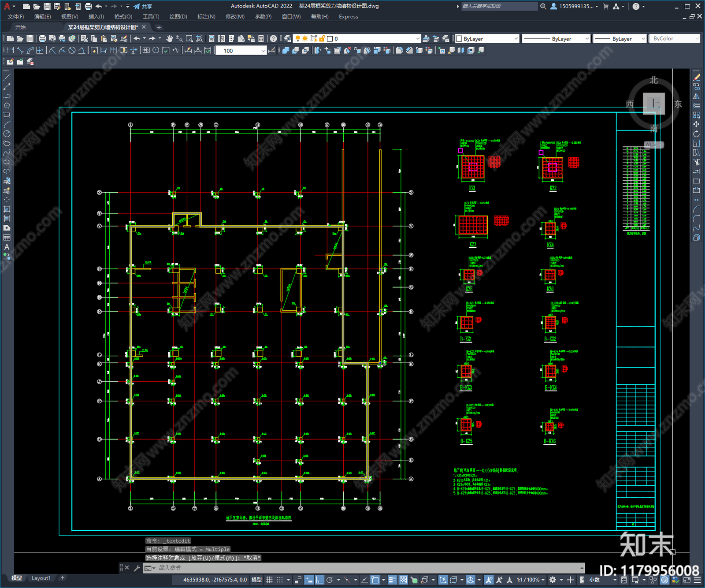Viewport: 705px width, 588px height.
Task: Click the 共享 share button
Action: 143,6
